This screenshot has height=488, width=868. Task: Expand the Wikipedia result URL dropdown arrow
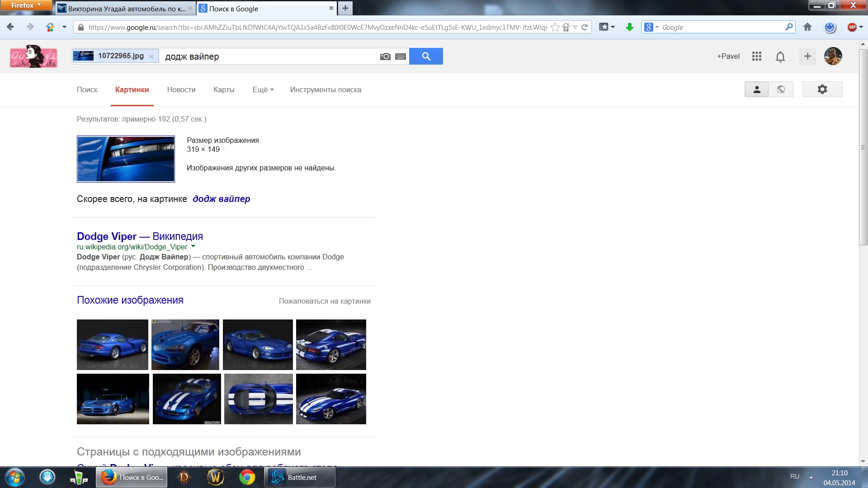coord(193,247)
